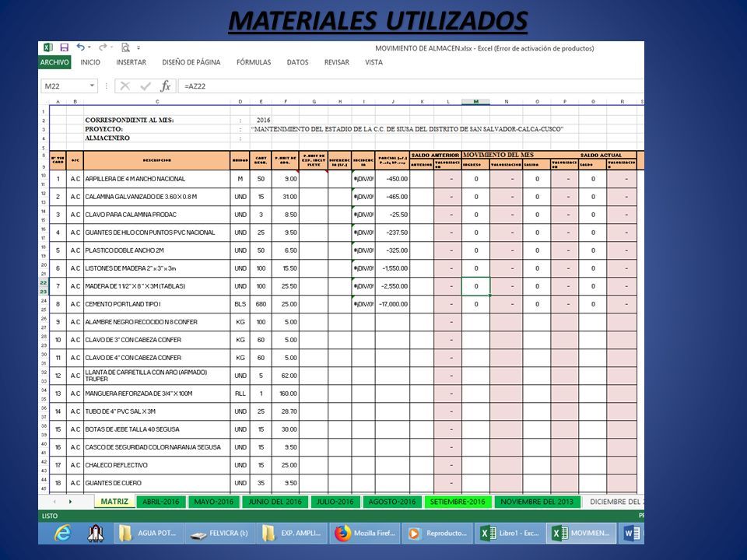
Task: Switch to the SETIEMBRE-2016 sheet tab
Action: (x=458, y=502)
